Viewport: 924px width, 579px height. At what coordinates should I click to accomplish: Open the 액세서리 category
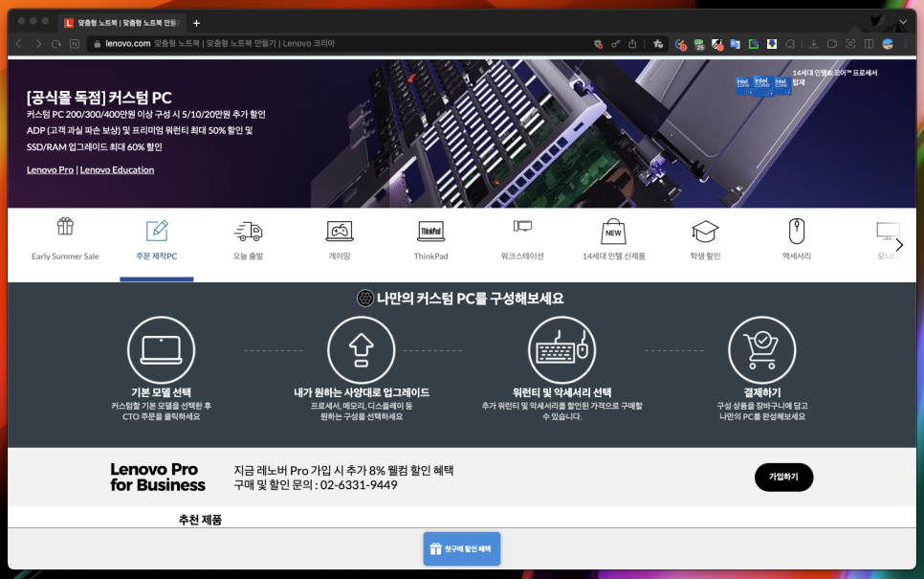tap(797, 239)
